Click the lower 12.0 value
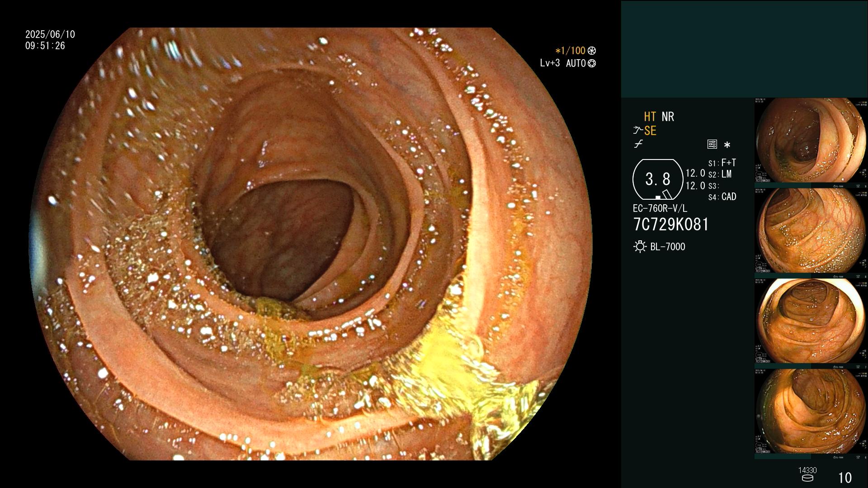This screenshot has width=868, height=488. [x=695, y=186]
